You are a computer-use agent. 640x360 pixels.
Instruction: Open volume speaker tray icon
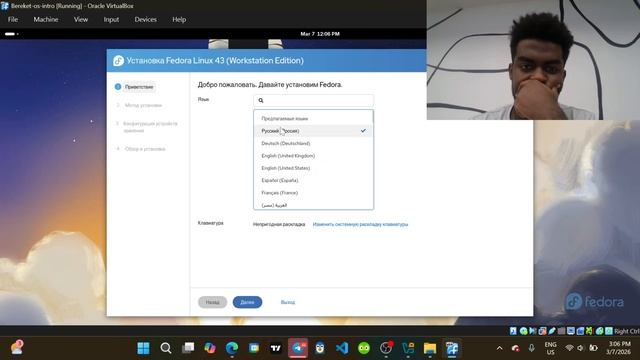click(x=581, y=348)
